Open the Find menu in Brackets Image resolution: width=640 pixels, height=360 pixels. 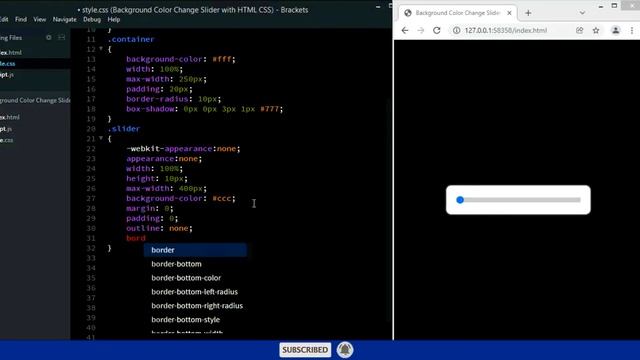(21, 19)
